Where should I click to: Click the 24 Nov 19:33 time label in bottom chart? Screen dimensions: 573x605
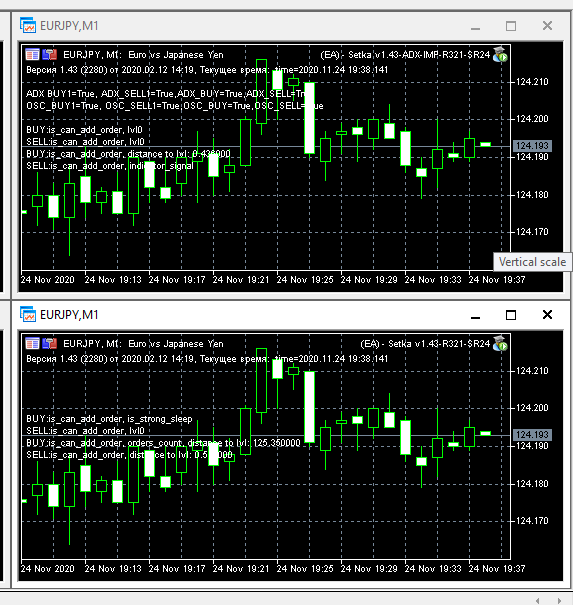click(433, 569)
